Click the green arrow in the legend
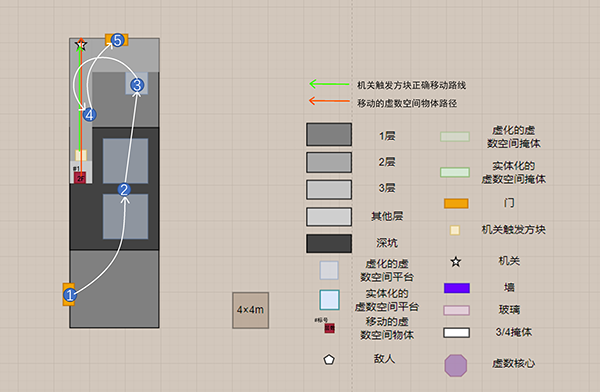 click(x=329, y=84)
